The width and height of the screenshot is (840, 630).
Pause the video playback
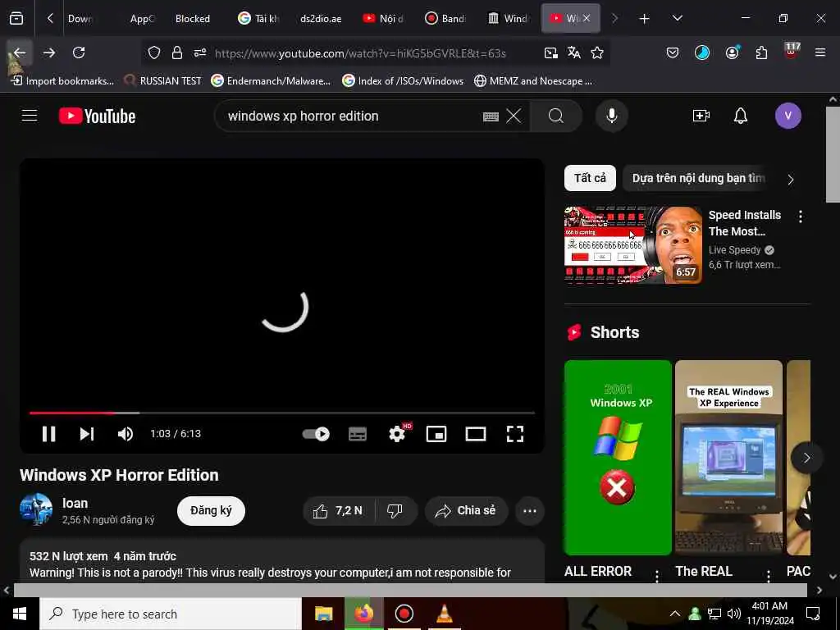click(x=48, y=433)
